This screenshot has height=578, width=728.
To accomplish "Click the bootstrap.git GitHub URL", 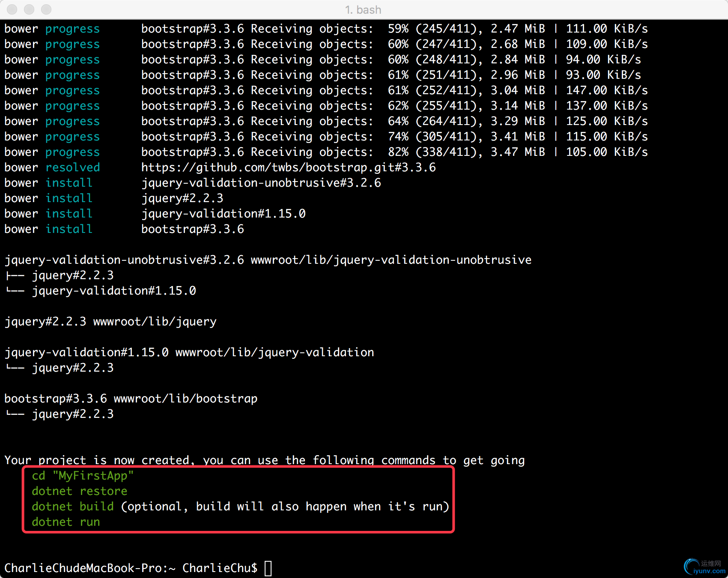I will (289, 167).
